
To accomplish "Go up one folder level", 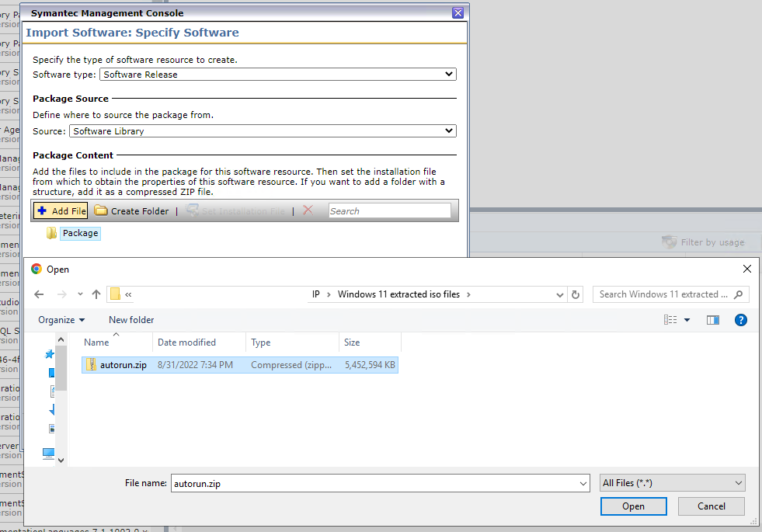I will click(96, 294).
